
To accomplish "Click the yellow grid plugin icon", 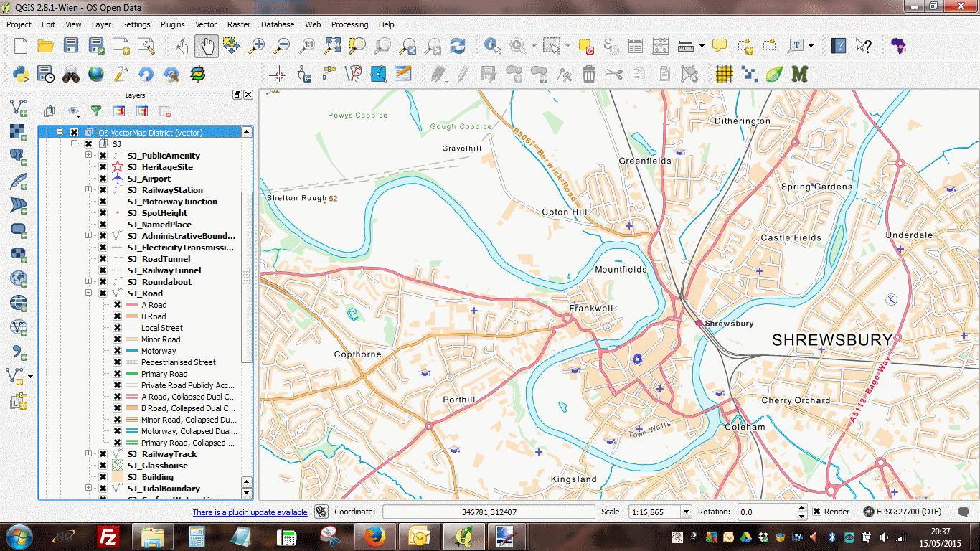I will pyautogui.click(x=725, y=73).
